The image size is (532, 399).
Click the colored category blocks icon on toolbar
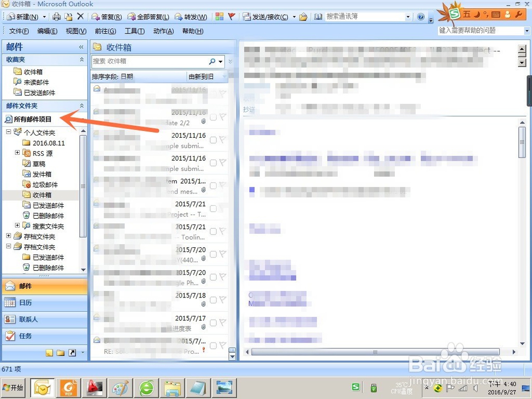coord(219,16)
